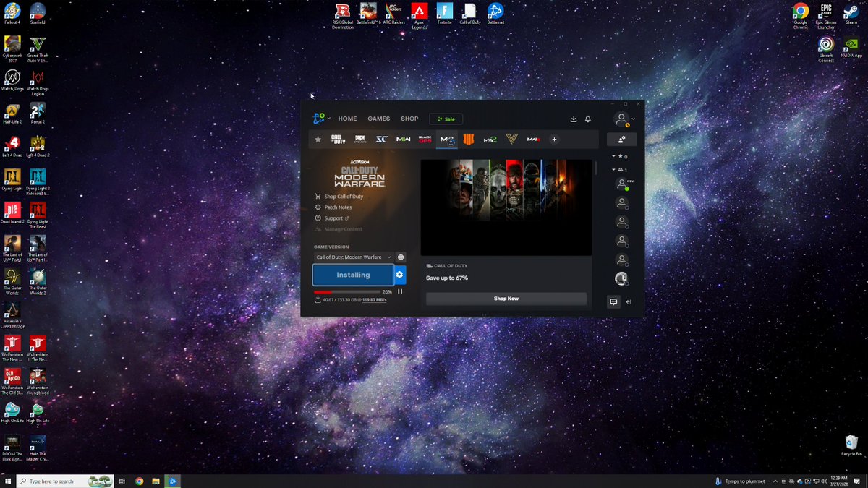Viewport: 868px width, 488px height.
Task: Click the green Sale button
Action: [x=446, y=119]
